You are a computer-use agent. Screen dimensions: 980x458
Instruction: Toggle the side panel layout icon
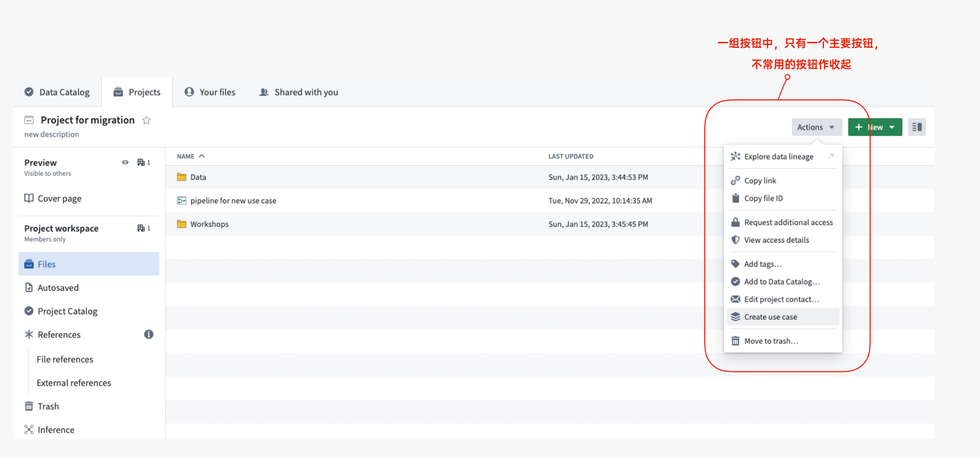[916, 127]
